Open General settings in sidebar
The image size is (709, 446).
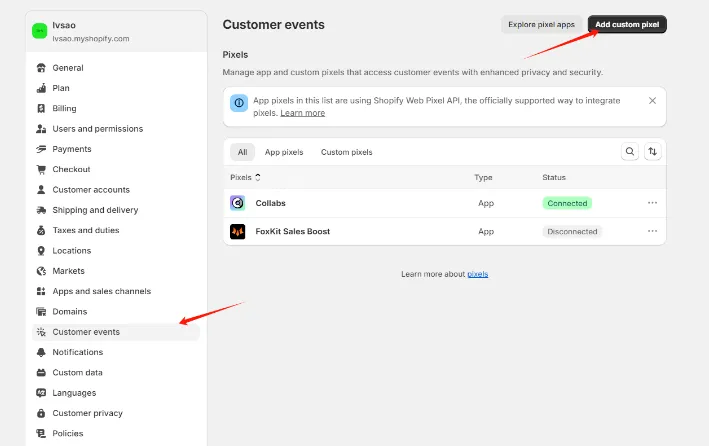pos(116,68)
